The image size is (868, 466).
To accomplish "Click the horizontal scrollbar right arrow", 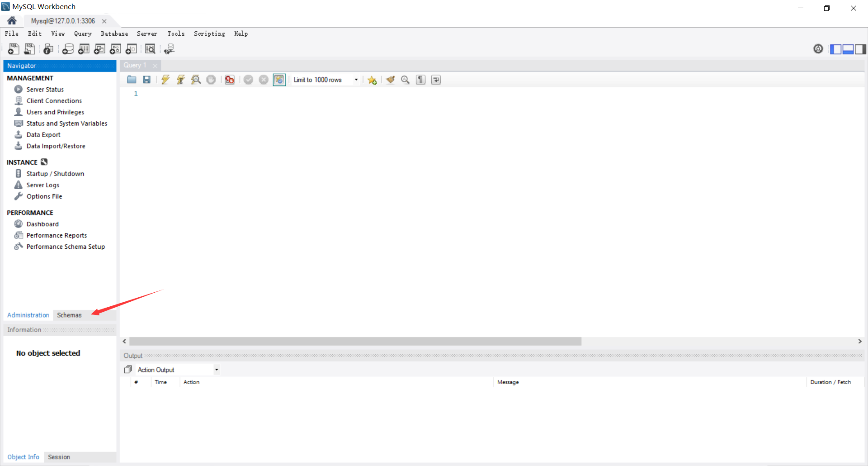I will (860, 341).
